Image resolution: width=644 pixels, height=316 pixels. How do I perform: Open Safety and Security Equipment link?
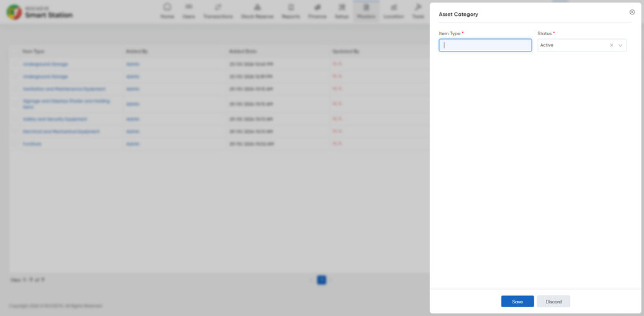(x=55, y=119)
